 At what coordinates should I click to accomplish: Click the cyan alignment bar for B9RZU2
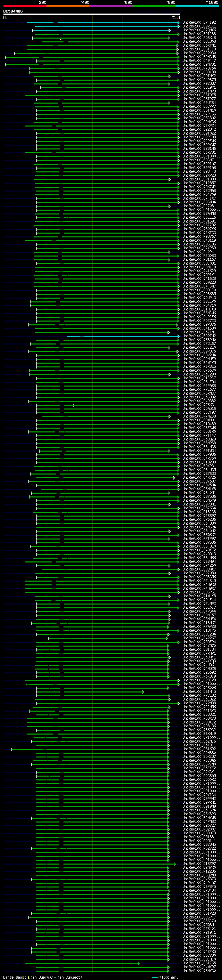click(x=123, y=336)
